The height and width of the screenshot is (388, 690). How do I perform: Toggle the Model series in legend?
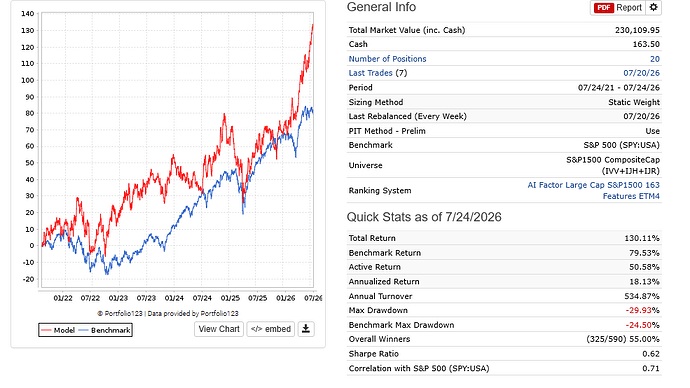[58, 330]
